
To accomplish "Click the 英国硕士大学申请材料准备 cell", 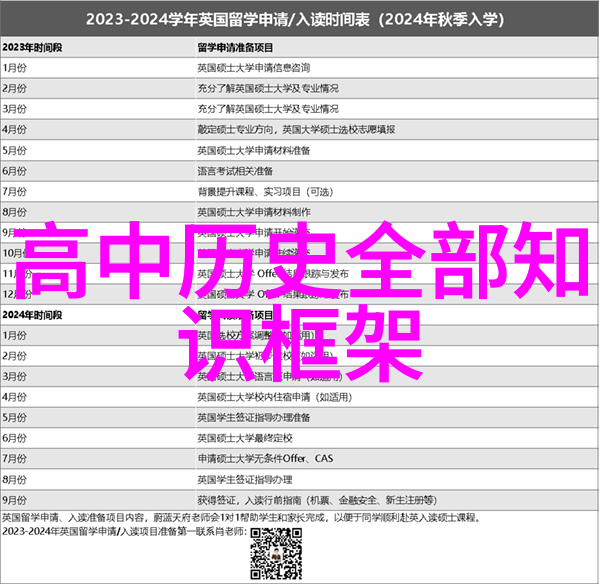I will 253,150.
